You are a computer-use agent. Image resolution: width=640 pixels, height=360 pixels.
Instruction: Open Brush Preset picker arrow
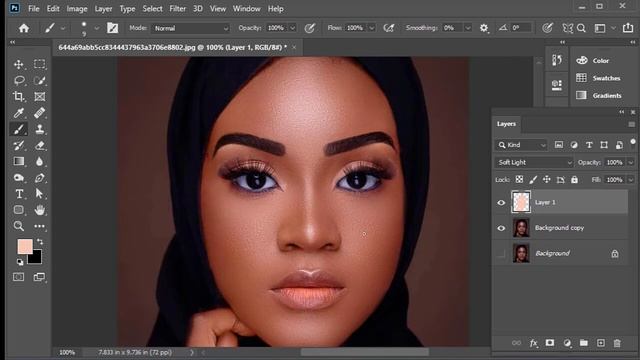tap(97, 28)
